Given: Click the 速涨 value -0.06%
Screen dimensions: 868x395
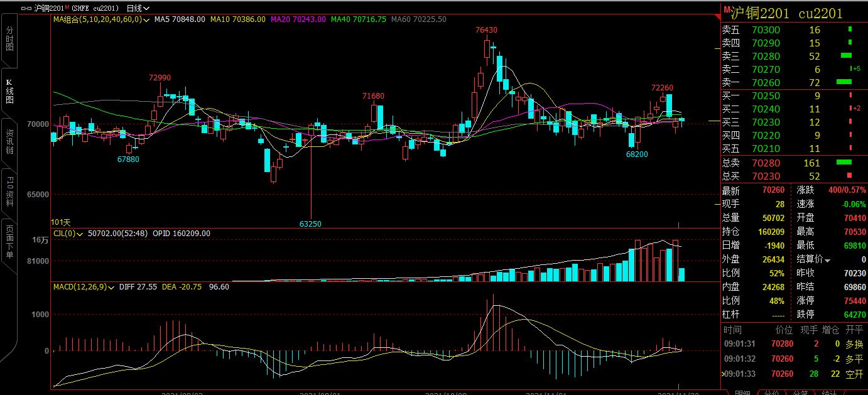Looking at the screenshot, I should 854,204.
